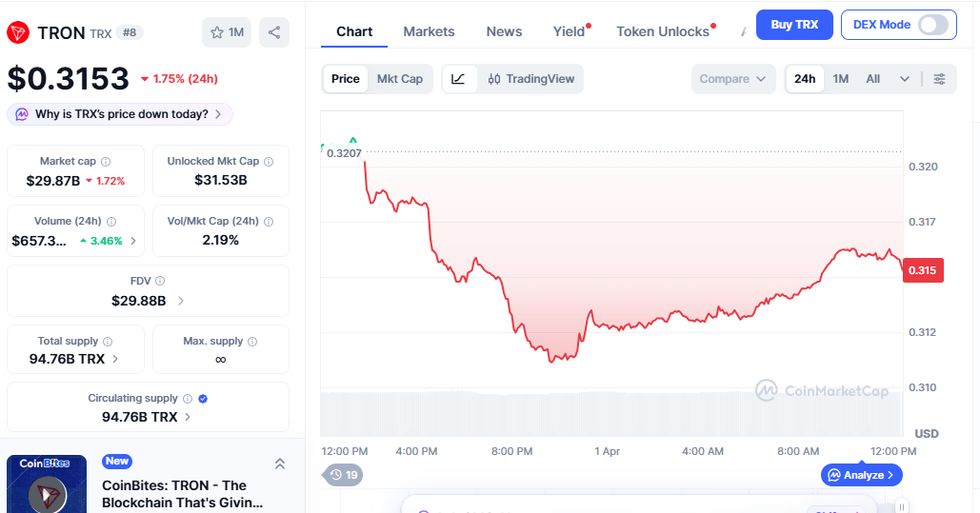Open Chart tab

[354, 31]
